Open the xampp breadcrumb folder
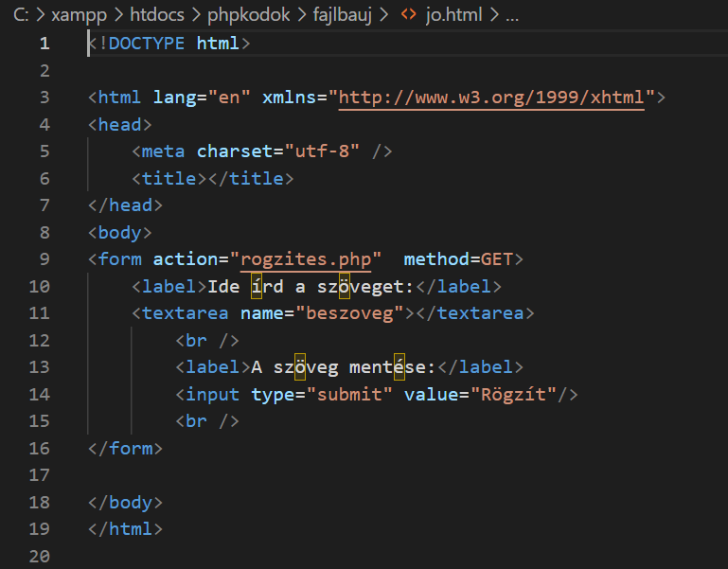 (x=74, y=16)
